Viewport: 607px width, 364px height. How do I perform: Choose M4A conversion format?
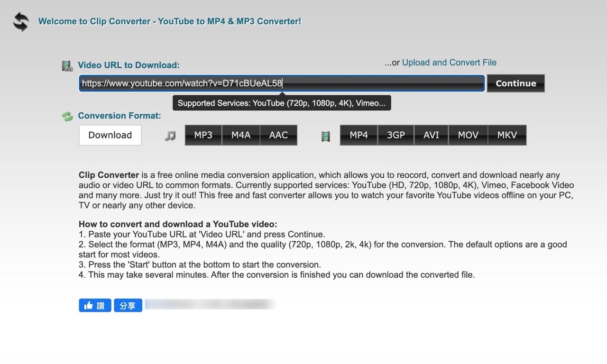(x=241, y=135)
